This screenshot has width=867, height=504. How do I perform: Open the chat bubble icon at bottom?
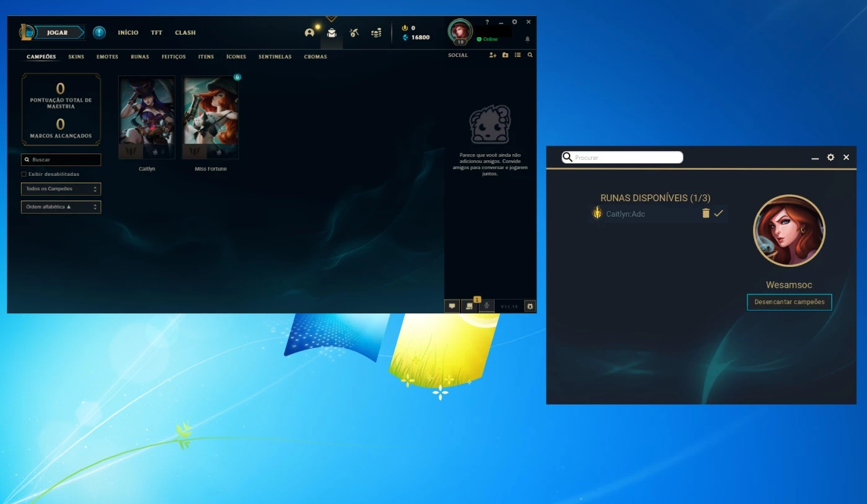[x=452, y=306]
